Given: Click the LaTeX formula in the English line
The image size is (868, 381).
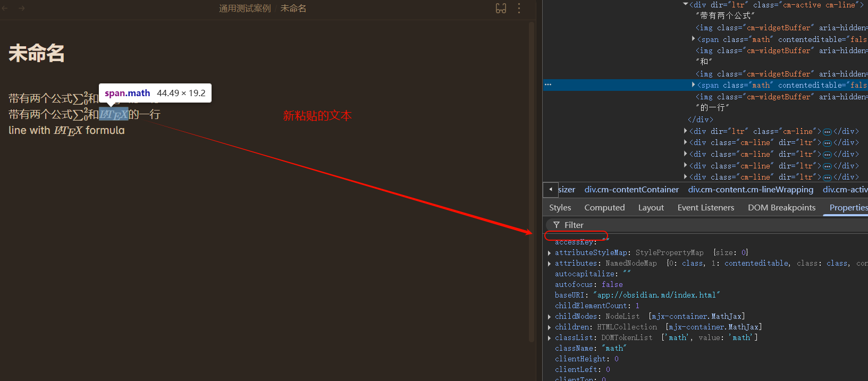Looking at the screenshot, I should pos(68,131).
